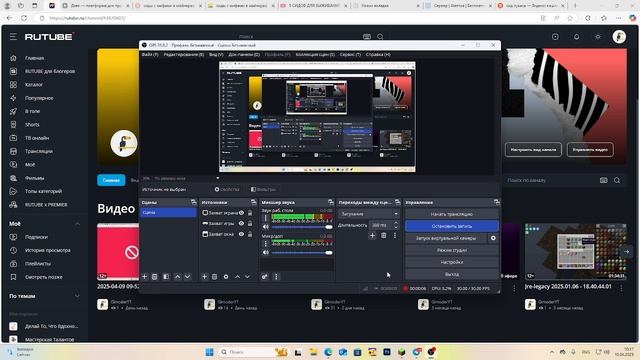Lock the Захват экрана source
Screen dimensions: 640x360
250,213
